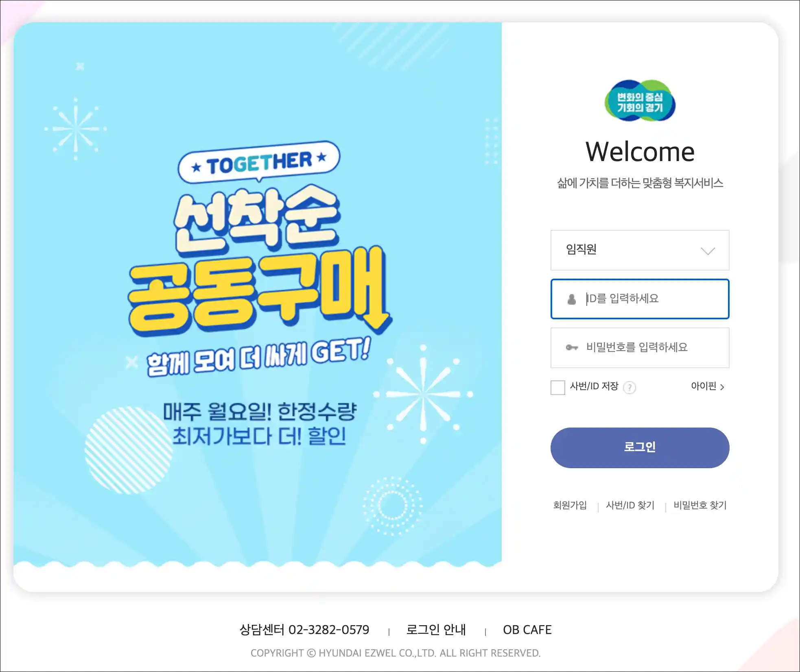
Task: Focus the 비밀번호 password input field
Action: (x=640, y=348)
